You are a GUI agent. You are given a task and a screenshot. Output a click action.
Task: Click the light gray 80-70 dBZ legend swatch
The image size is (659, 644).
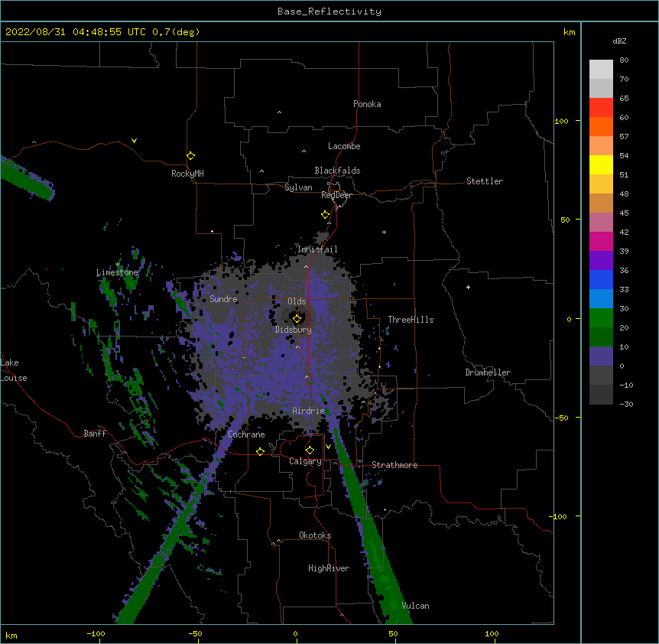pyautogui.click(x=601, y=70)
